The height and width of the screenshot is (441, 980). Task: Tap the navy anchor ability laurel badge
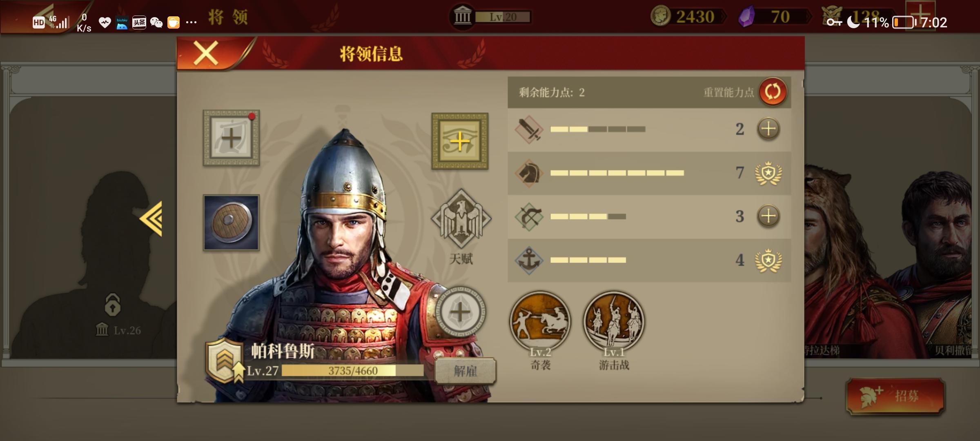tap(768, 260)
